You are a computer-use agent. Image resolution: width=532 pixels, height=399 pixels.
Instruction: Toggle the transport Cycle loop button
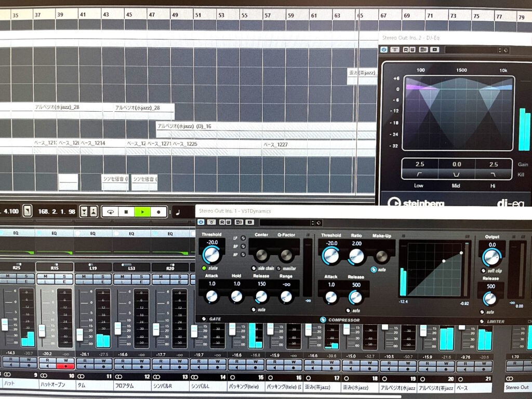(110, 212)
